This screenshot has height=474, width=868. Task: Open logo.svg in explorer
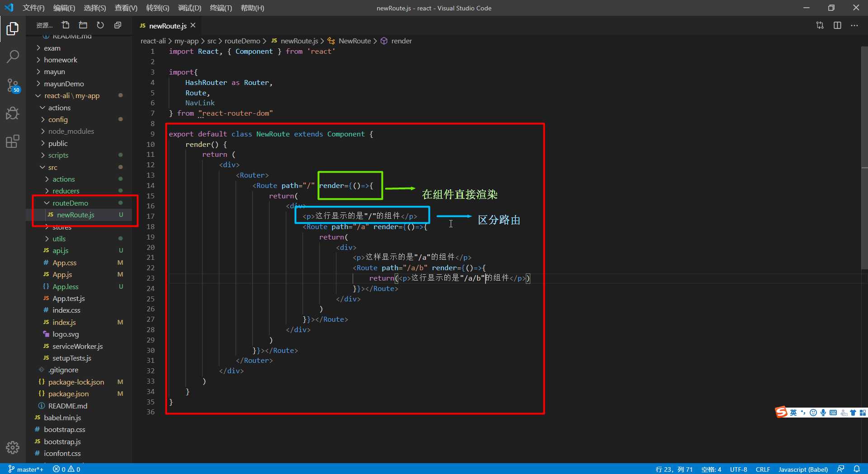(x=79, y=334)
